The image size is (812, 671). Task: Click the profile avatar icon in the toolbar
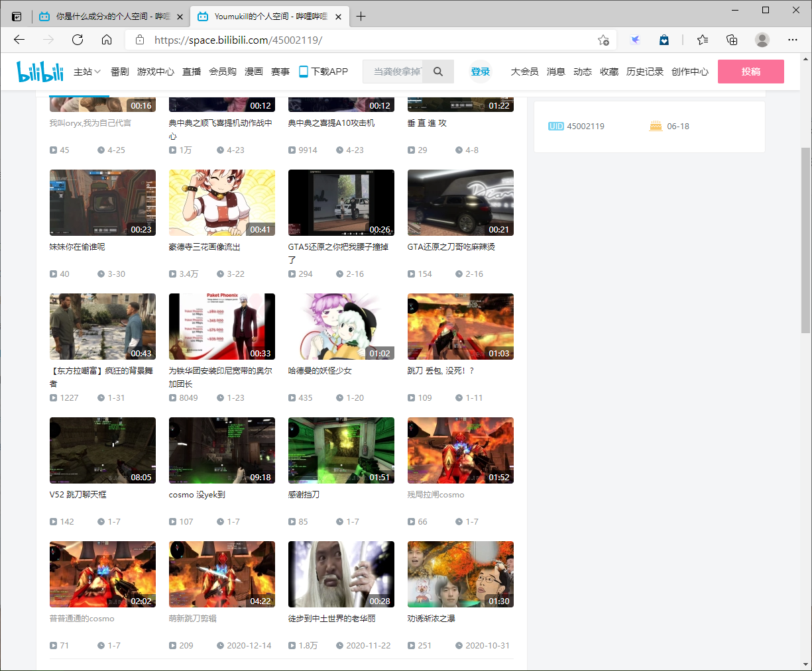762,40
